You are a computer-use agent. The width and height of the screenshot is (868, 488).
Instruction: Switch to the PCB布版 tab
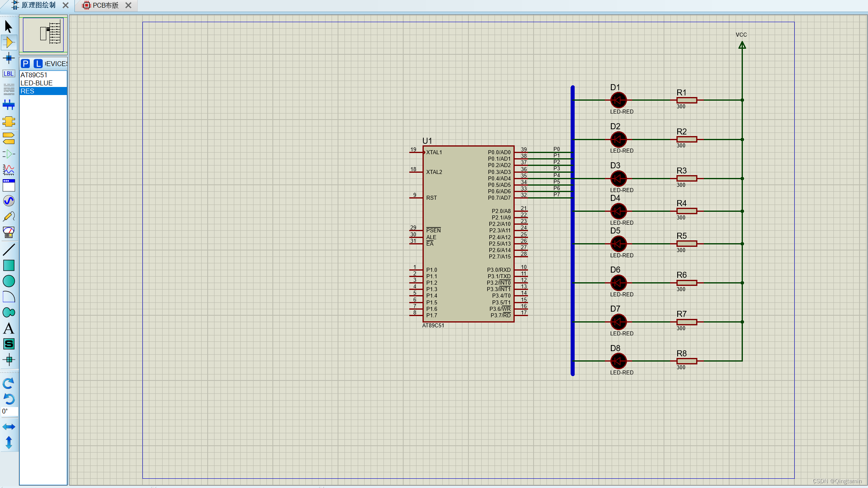[105, 5]
